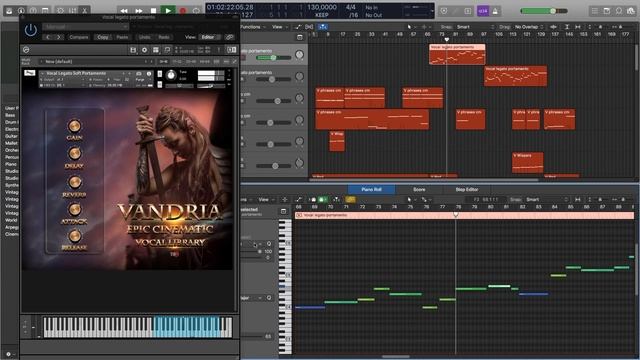Open the Mixer icon in control bar
640x360 pixels.
[x=73, y=10]
